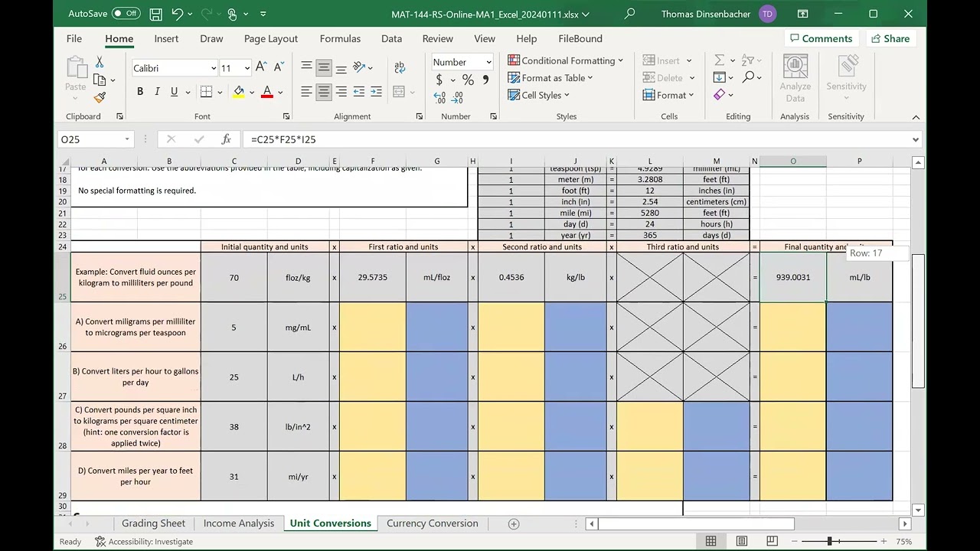Click the Increase Font Size icon
The width and height of the screenshot is (980, 551).
pyautogui.click(x=261, y=67)
